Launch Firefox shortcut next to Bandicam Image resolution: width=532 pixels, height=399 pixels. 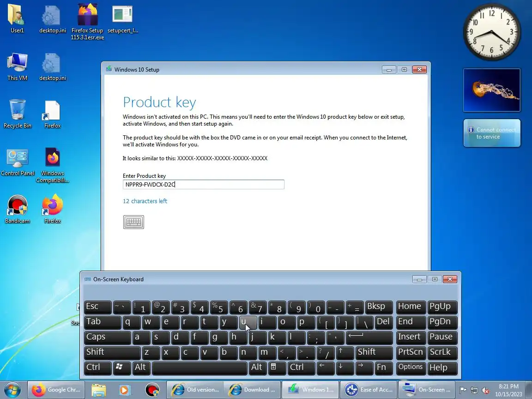pos(52,209)
